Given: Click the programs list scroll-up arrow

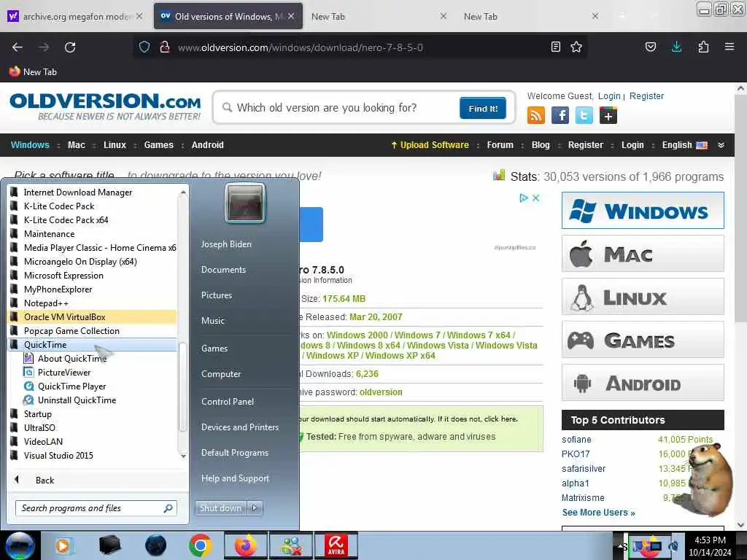Looking at the screenshot, I should coord(183,192).
